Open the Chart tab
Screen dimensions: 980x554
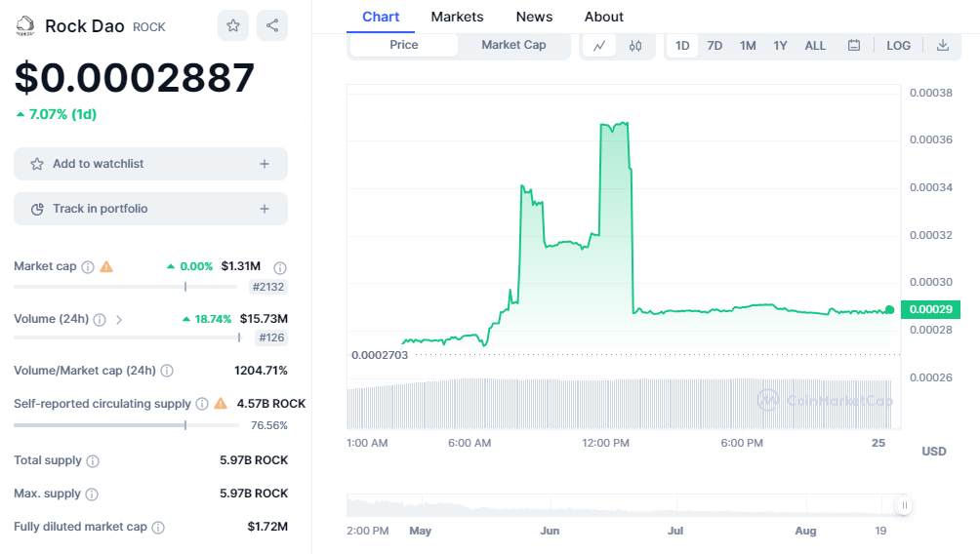coord(381,17)
